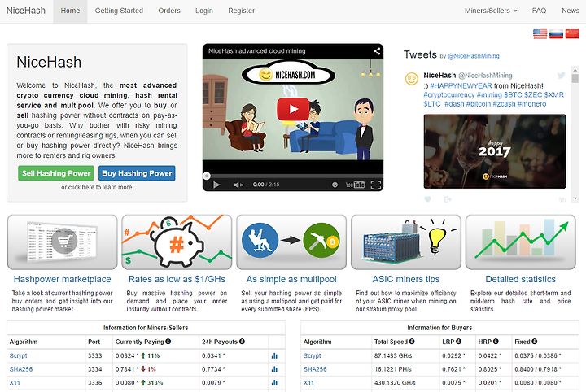Image resolution: width=586 pixels, height=392 pixels.
Task: Play the NiceHash video with the red button
Action: tap(293, 109)
